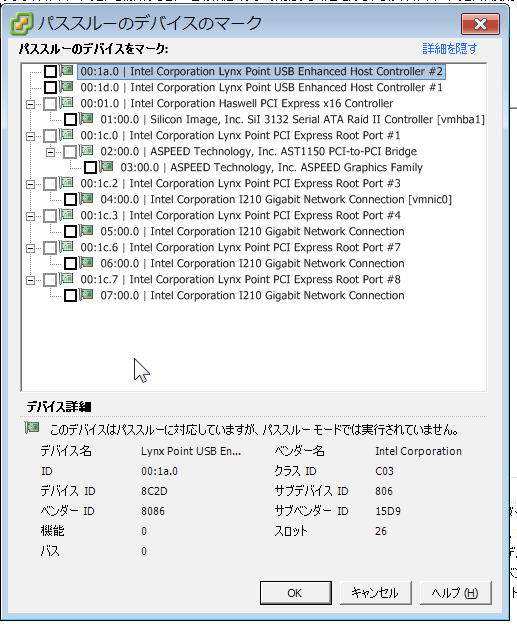
Task: Select the 00:1d.0 USB Enhanced Host Controller #1 row
Action: pyautogui.click(x=261, y=87)
